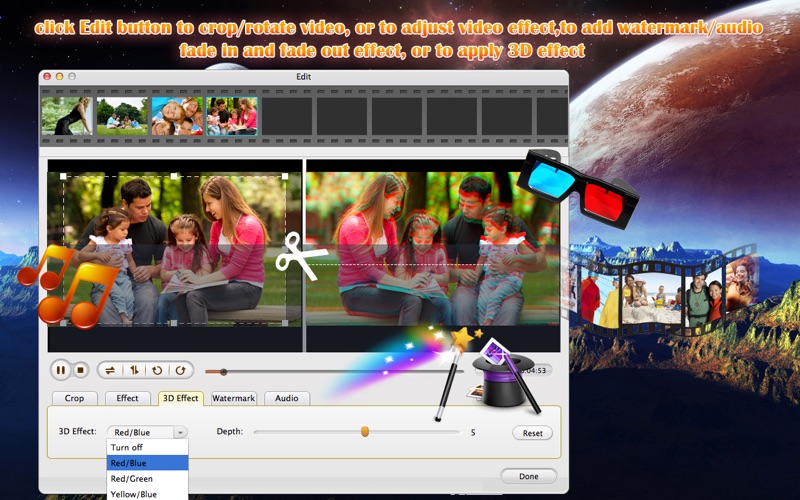Viewport: 800px width, 500px height.
Task: Choose Red/Blue in 3D Effect list
Action: click(147, 463)
